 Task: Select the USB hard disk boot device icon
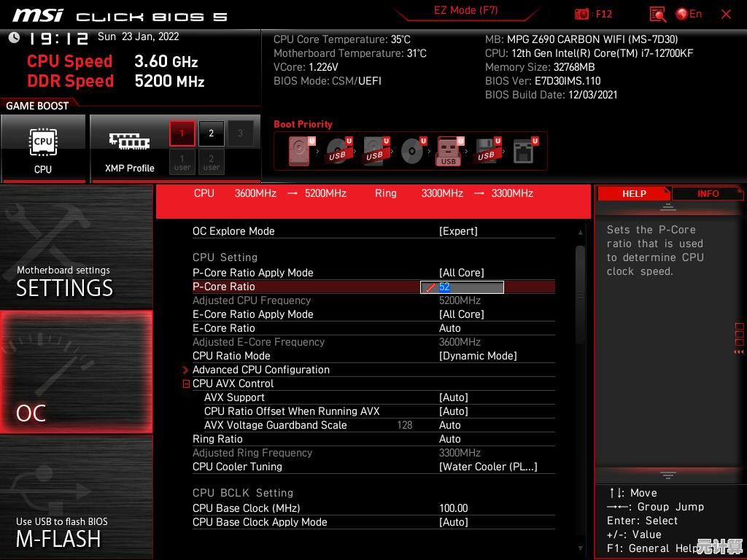coord(376,150)
